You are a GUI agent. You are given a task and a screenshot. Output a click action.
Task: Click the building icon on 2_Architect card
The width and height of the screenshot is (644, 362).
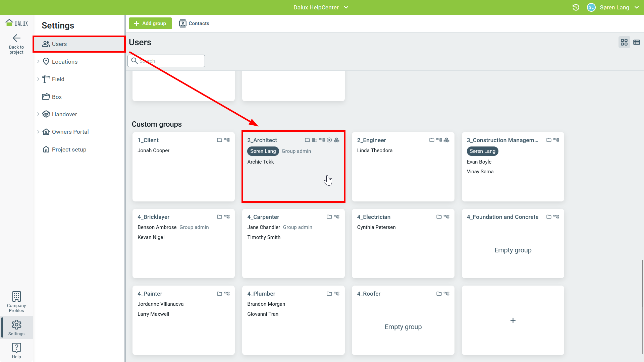315,140
